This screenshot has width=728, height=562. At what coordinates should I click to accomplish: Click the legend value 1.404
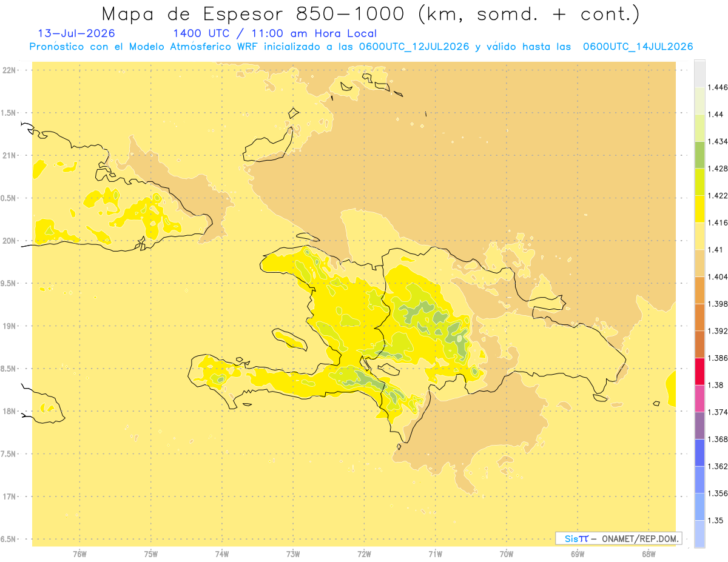point(718,276)
